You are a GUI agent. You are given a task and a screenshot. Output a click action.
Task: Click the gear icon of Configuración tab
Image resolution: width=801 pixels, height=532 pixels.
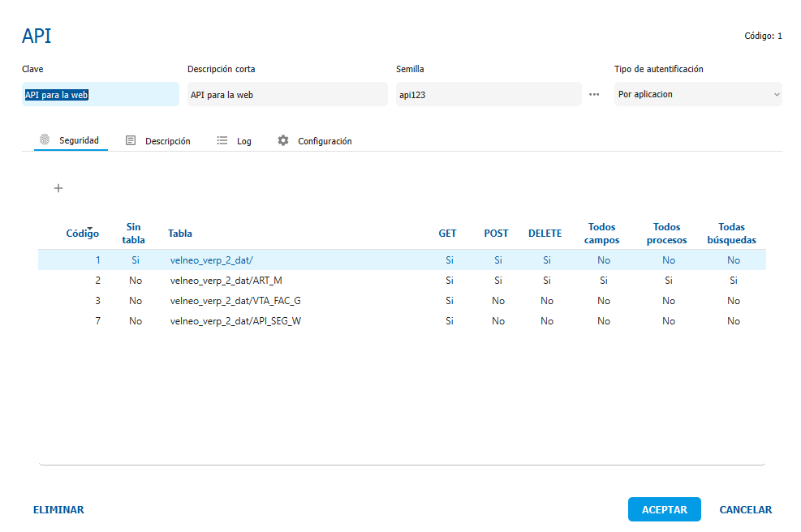[x=283, y=140]
